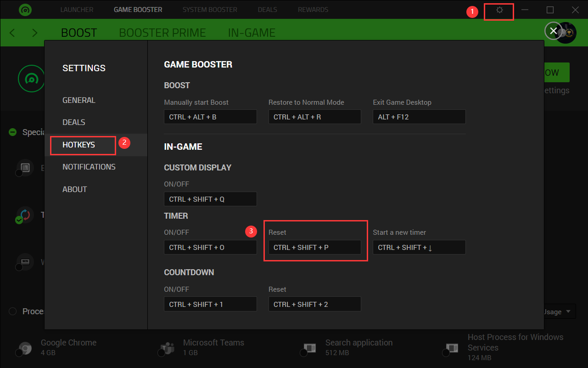The height and width of the screenshot is (368, 588).
Task: Toggle the Search application process checkbox
Action: click(304, 353)
